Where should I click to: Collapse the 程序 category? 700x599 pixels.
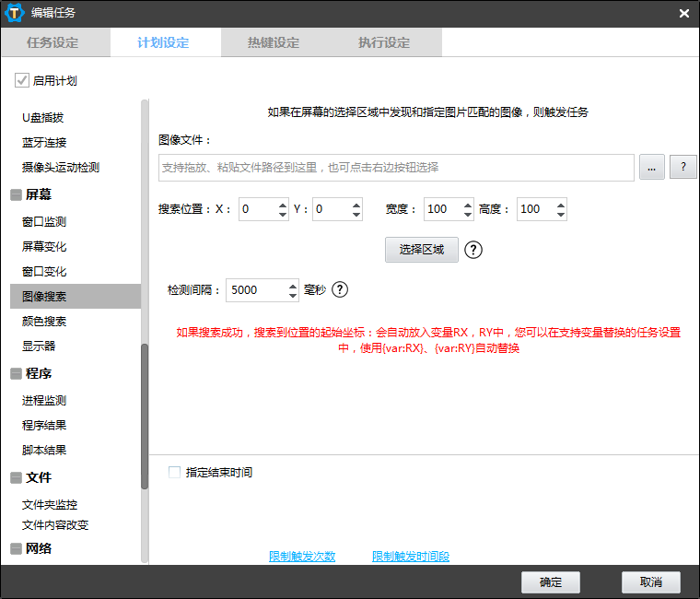(16, 373)
